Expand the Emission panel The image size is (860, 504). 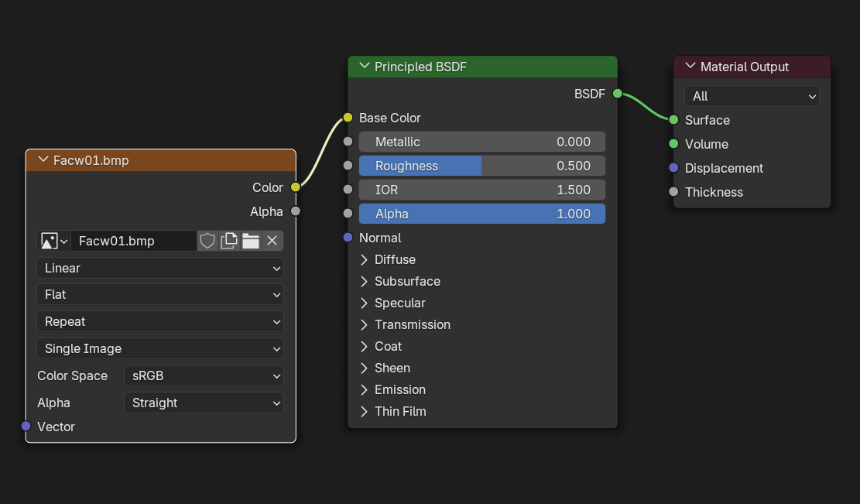tap(365, 389)
